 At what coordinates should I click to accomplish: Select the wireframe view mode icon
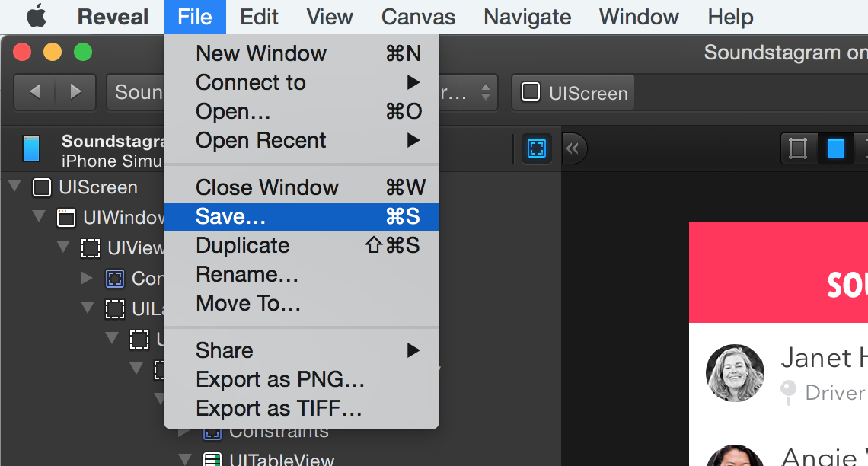coord(798,148)
